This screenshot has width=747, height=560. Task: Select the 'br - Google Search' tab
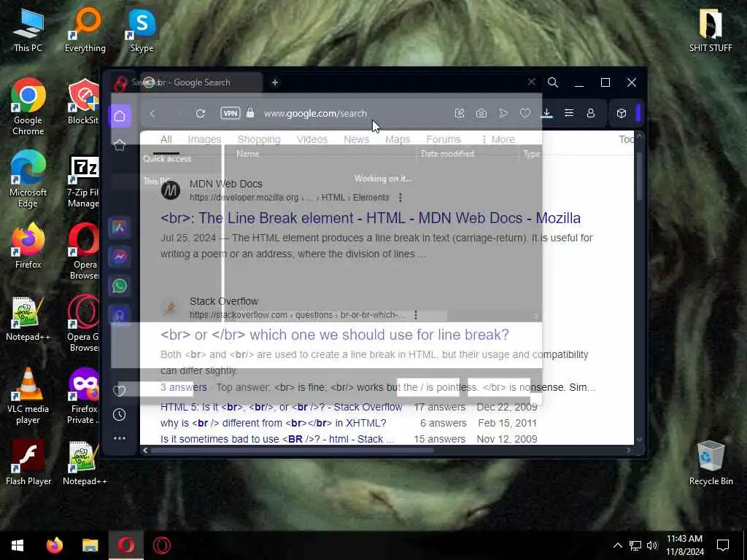201,82
